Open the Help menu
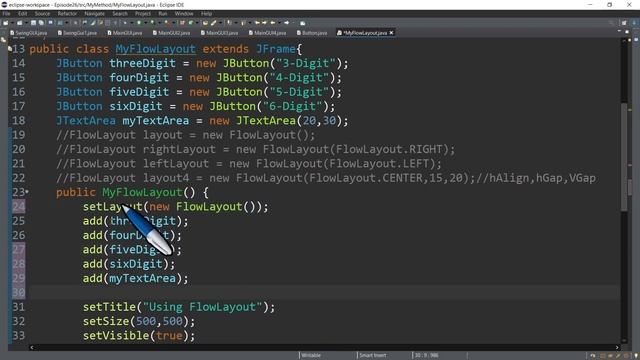The image size is (640, 360). 207,13
